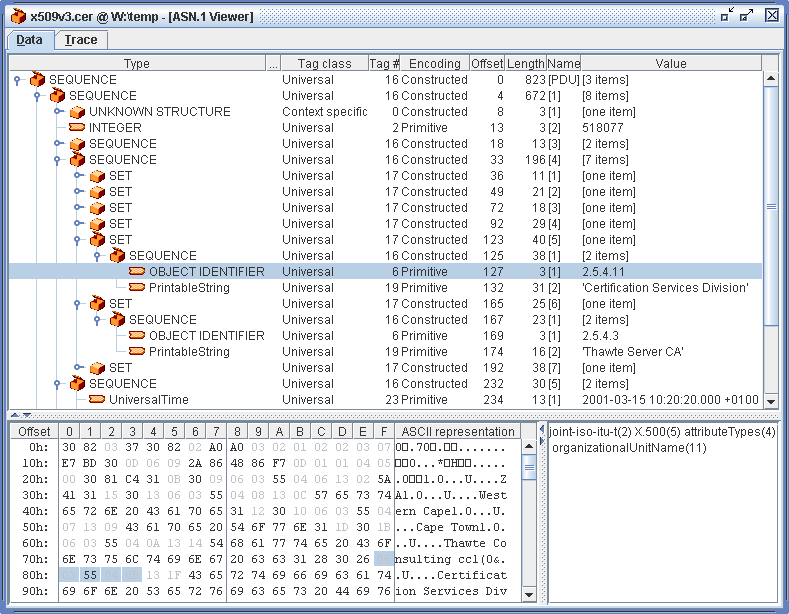789x614 pixels.
Task: Click the UNKNOWN STRUCTURE box icon
Action: pos(77,112)
